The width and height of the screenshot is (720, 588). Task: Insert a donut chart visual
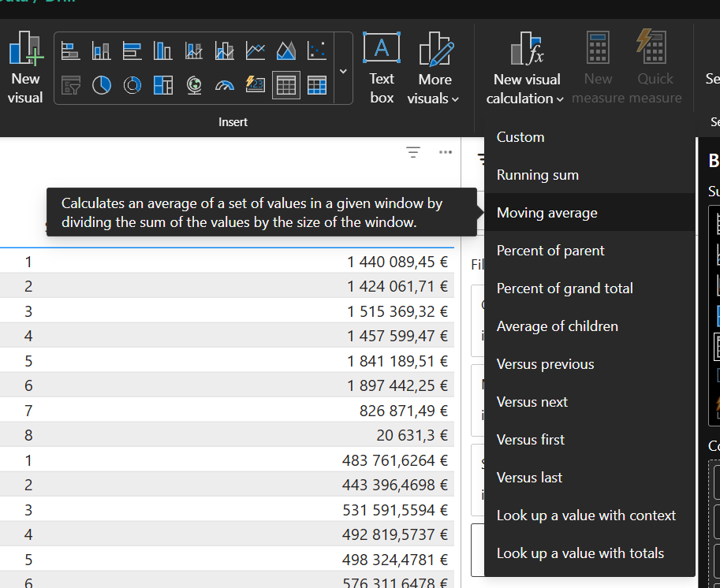[x=132, y=85]
